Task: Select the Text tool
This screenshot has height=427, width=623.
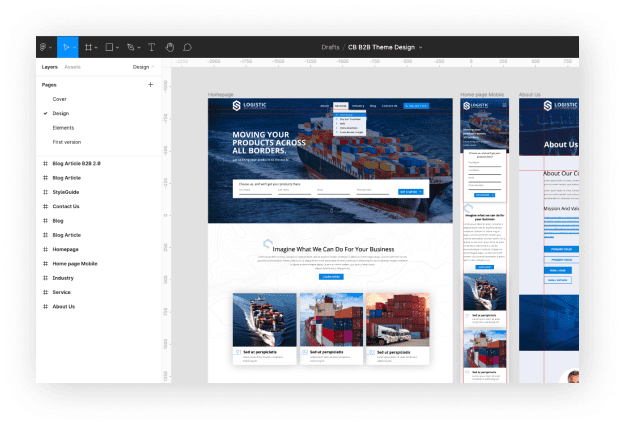Action: point(151,47)
